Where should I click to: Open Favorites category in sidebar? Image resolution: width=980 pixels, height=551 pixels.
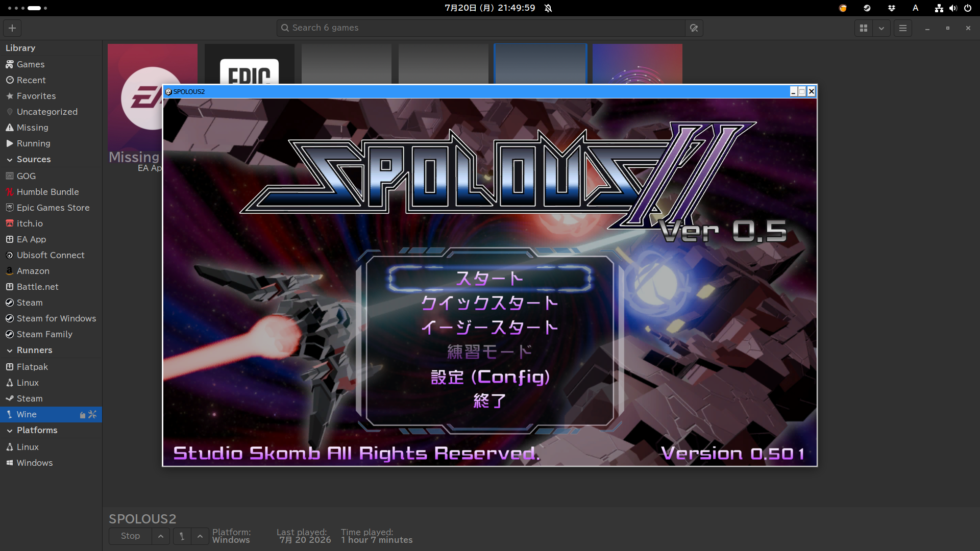pos(51,96)
